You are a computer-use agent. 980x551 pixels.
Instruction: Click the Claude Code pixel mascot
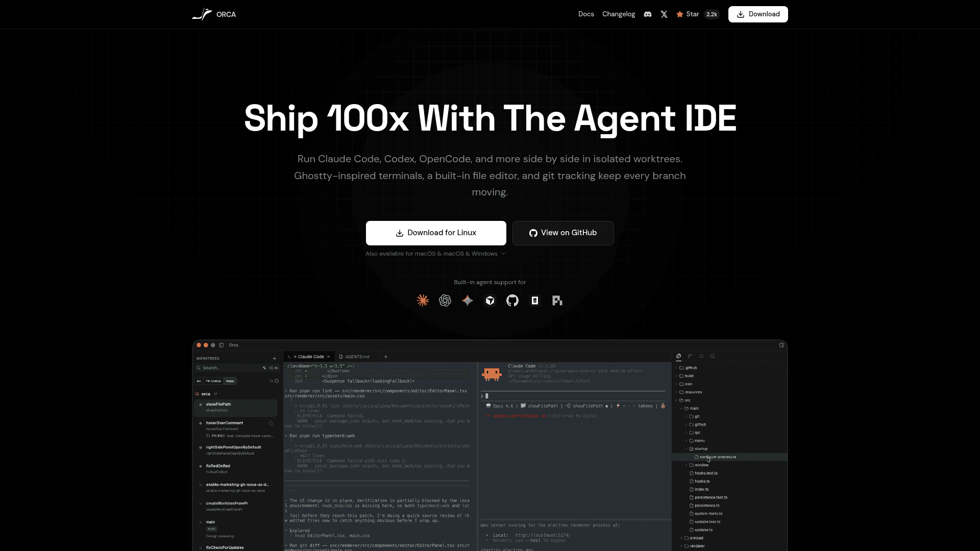click(x=492, y=374)
